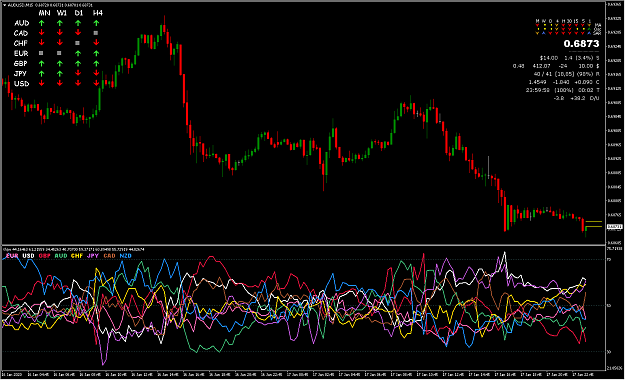The width and height of the screenshot is (625, 380).
Task: Click the EUR D1 up arrow
Action: (78, 53)
